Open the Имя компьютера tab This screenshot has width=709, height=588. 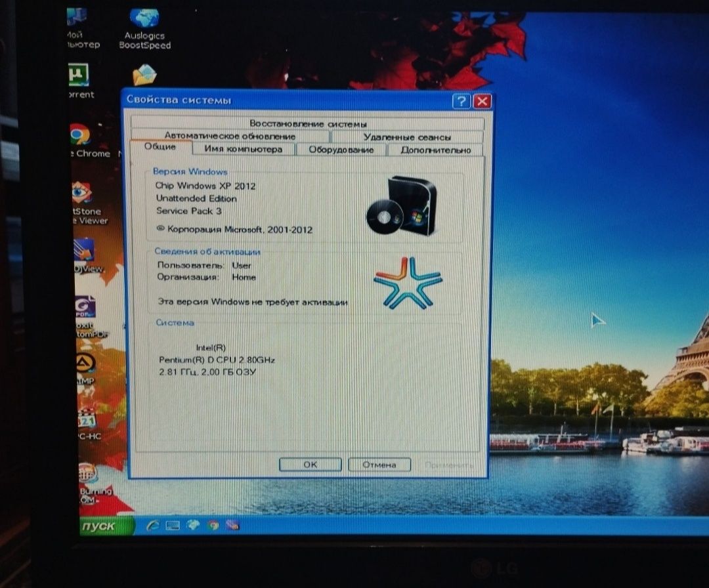(x=244, y=149)
